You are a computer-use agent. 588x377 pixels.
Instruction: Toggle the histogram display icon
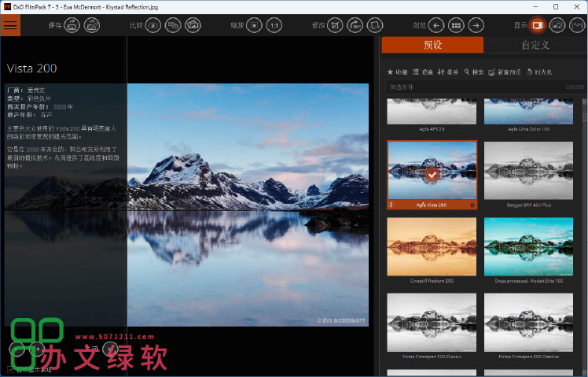click(x=577, y=25)
